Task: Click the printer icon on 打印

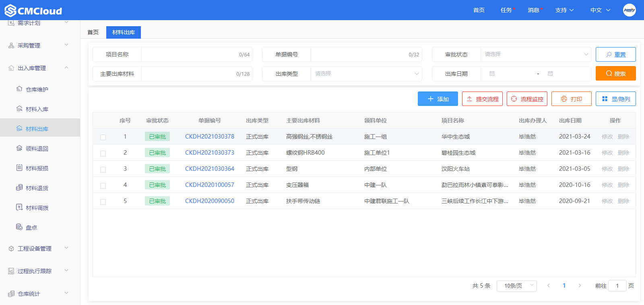Action: coord(564,99)
